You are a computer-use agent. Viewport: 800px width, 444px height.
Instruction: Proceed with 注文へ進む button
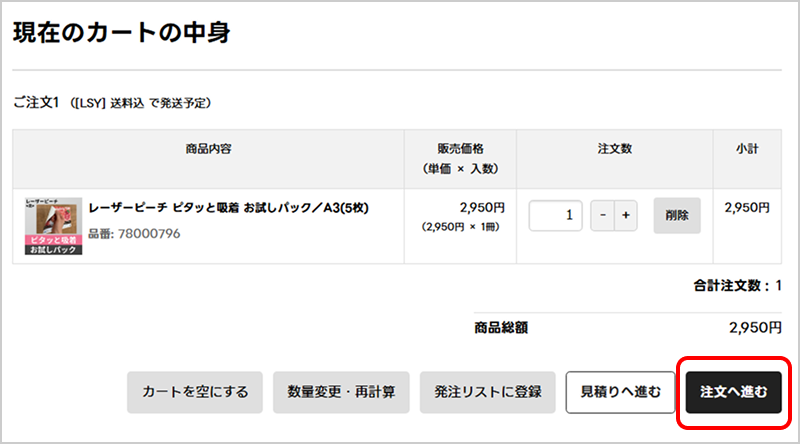734,392
